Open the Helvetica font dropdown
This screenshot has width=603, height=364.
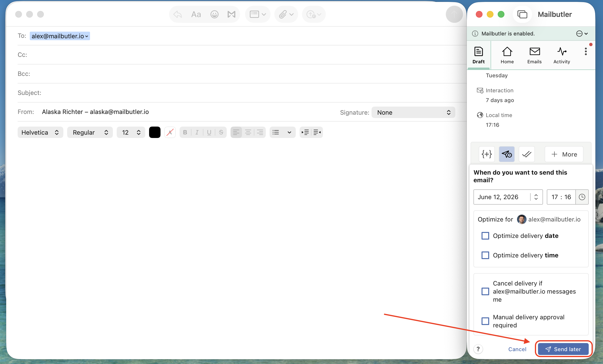click(x=40, y=132)
